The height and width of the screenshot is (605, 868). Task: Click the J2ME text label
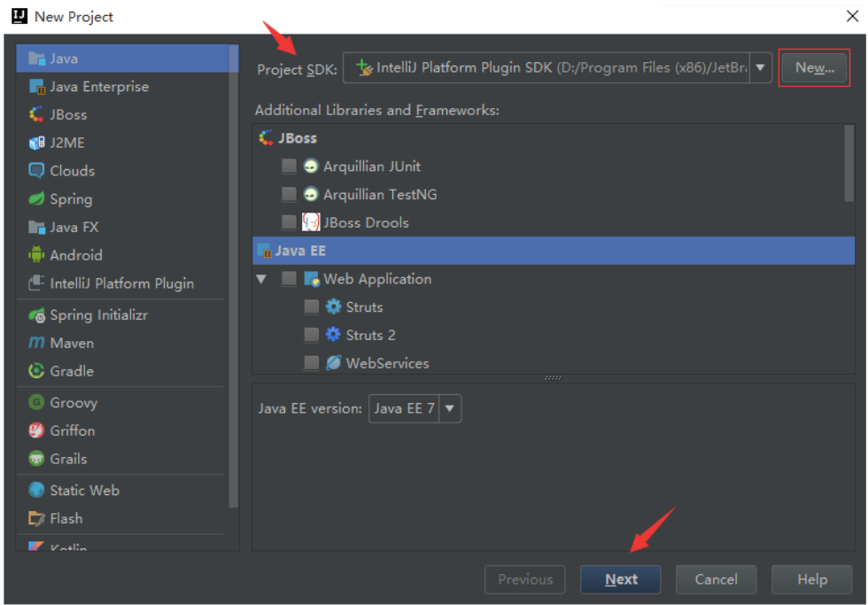[67, 143]
